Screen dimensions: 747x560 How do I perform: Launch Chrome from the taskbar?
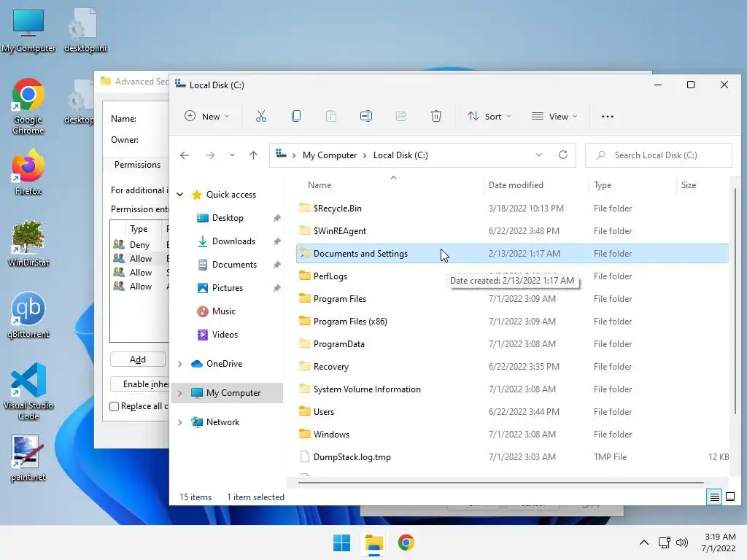pos(406,542)
